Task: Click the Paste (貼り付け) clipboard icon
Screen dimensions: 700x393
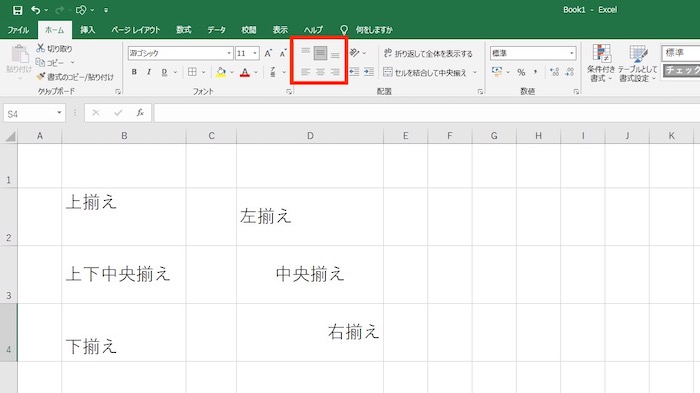Action: click(19, 54)
